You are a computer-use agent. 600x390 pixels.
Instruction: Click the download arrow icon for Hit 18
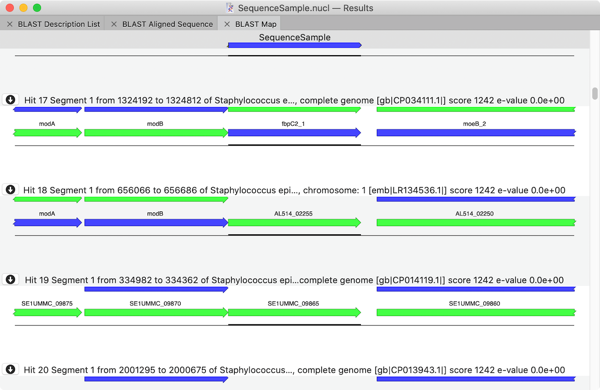tap(10, 189)
